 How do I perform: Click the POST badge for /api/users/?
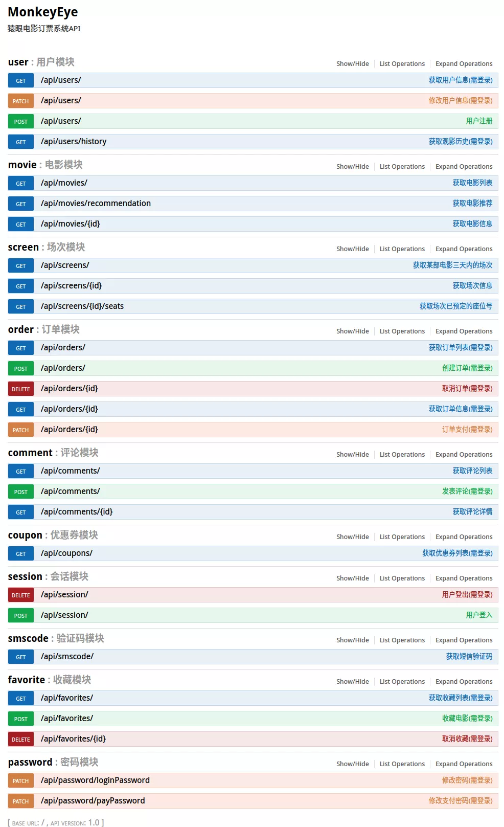pos(21,122)
